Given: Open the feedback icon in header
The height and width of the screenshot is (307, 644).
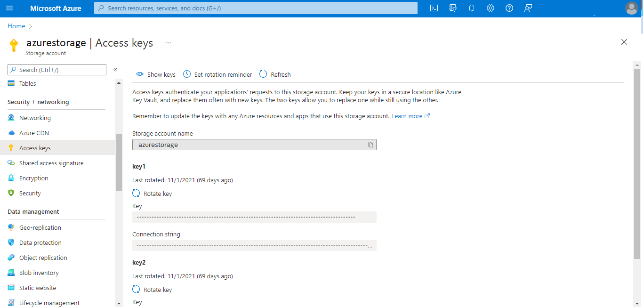Looking at the screenshot, I should pos(528,8).
